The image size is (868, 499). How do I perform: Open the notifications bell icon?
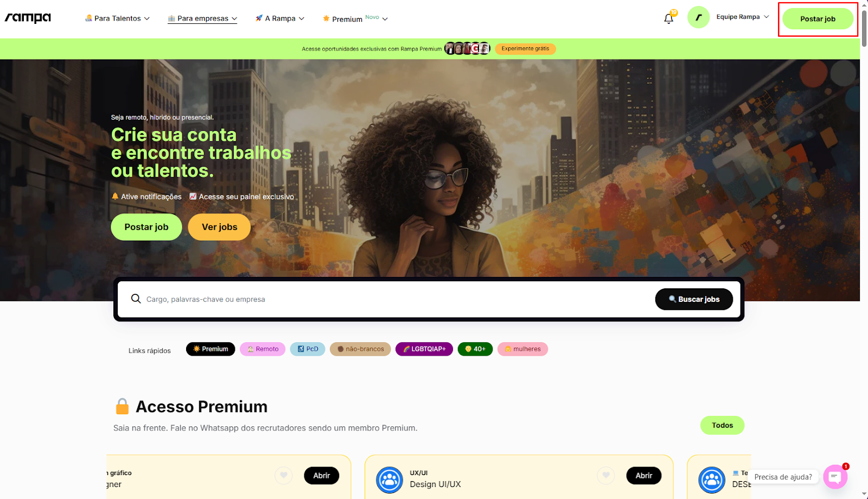(x=668, y=18)
